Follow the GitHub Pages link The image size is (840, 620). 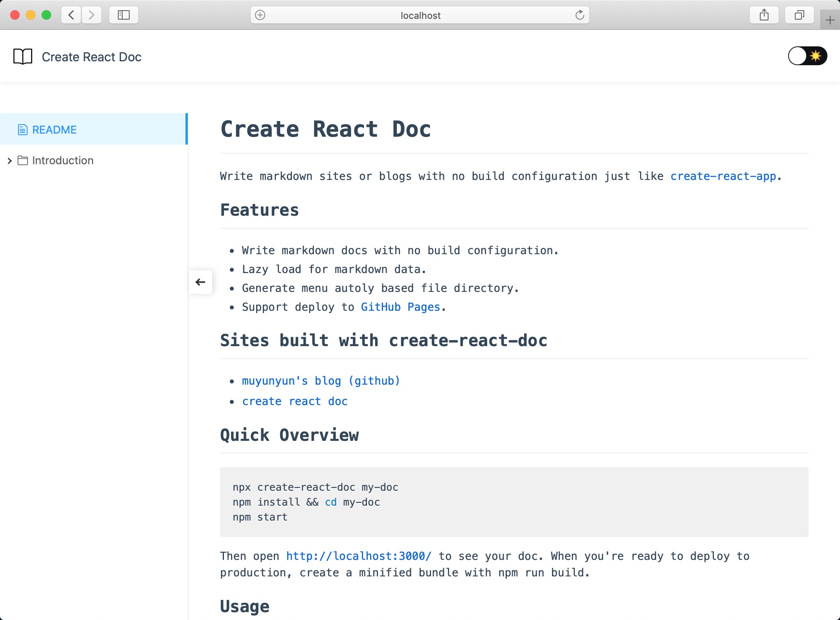pos(400,307)
